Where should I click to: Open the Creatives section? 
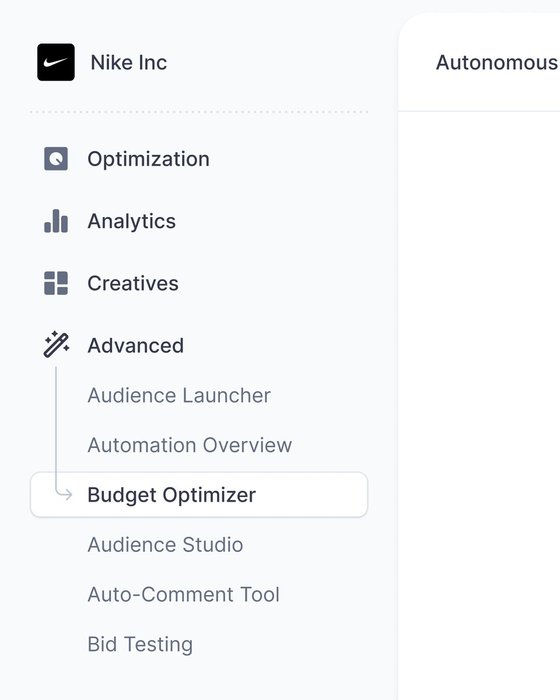(133, 283)
